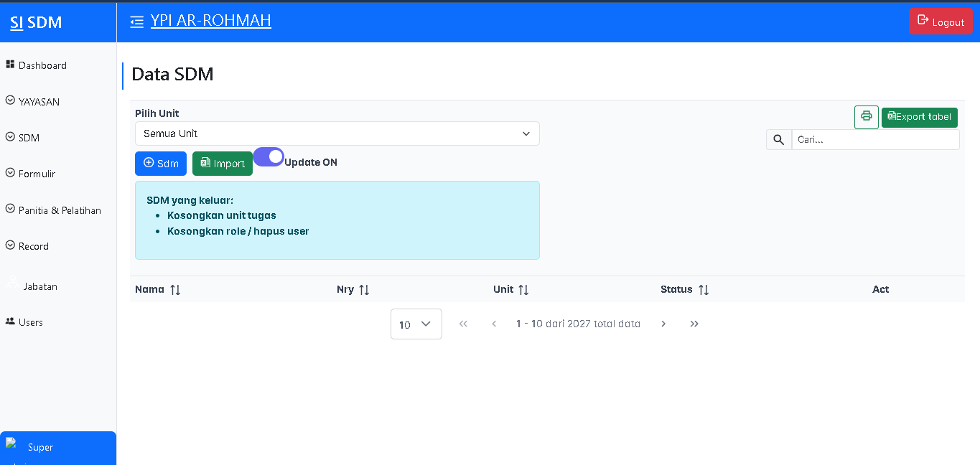
Task: Open Dashboard from the sidebar
Action: pos(42,65)
